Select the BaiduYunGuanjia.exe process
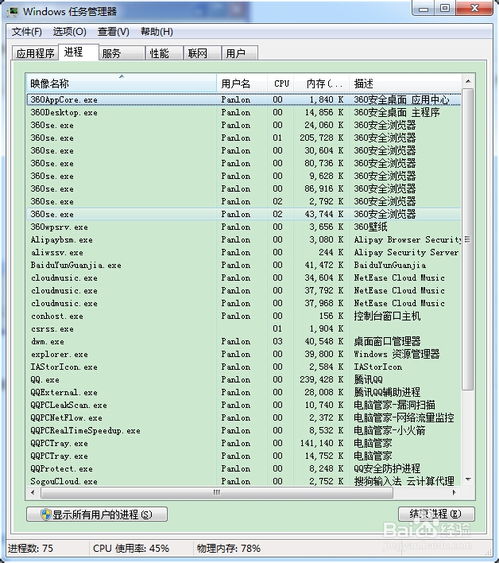Viewport: 499px width, 563px height. (244, 265)
